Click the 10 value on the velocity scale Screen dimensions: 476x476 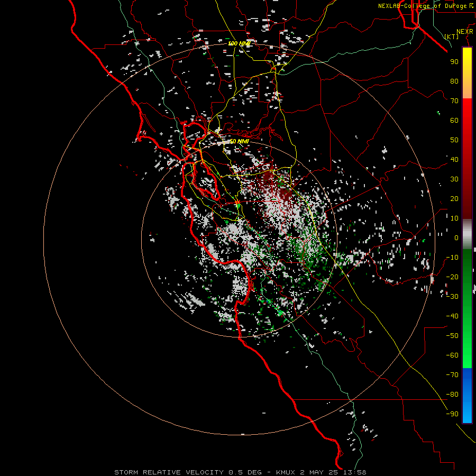(x=454, y=218)
